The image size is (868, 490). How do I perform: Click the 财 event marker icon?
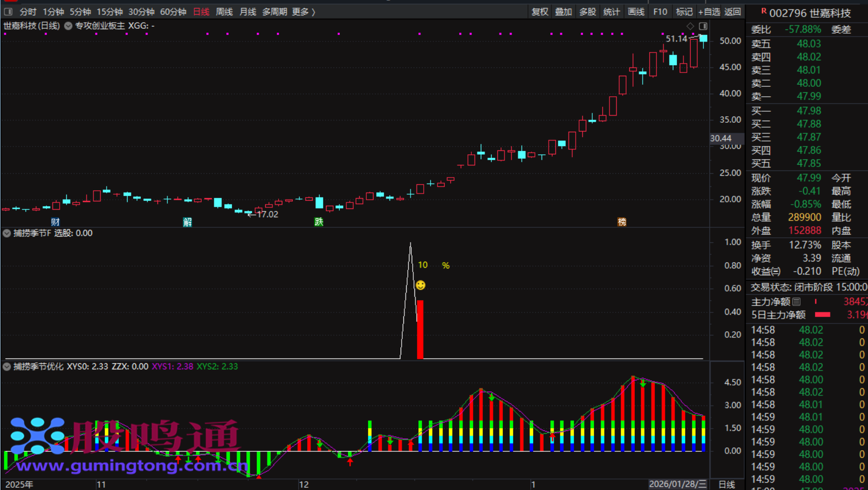pos(55,222)
